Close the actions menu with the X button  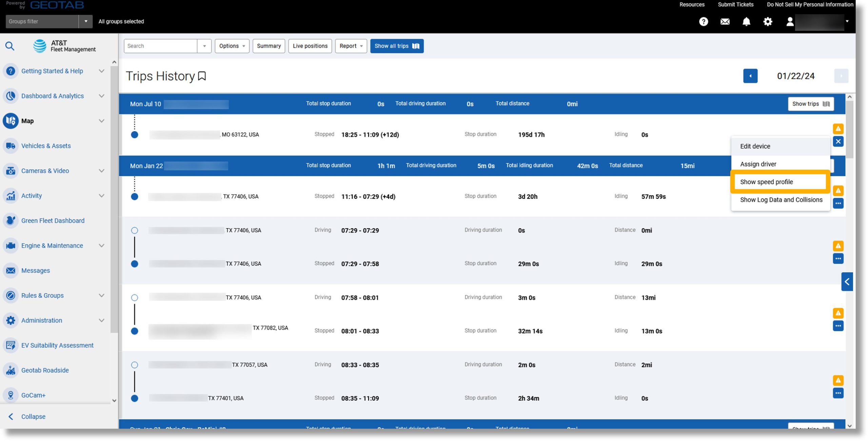838,142
